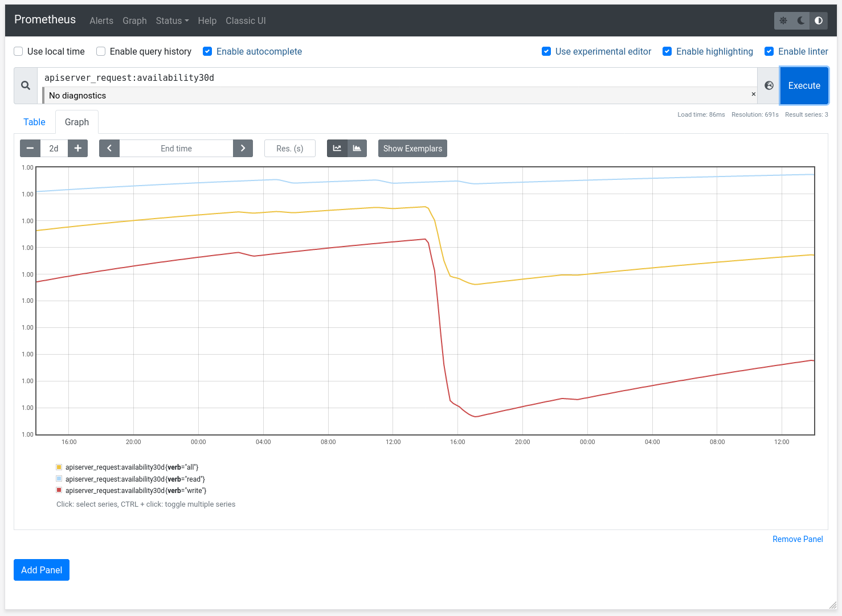
Task: Enable Use local time checkbox
Action: 18,51
